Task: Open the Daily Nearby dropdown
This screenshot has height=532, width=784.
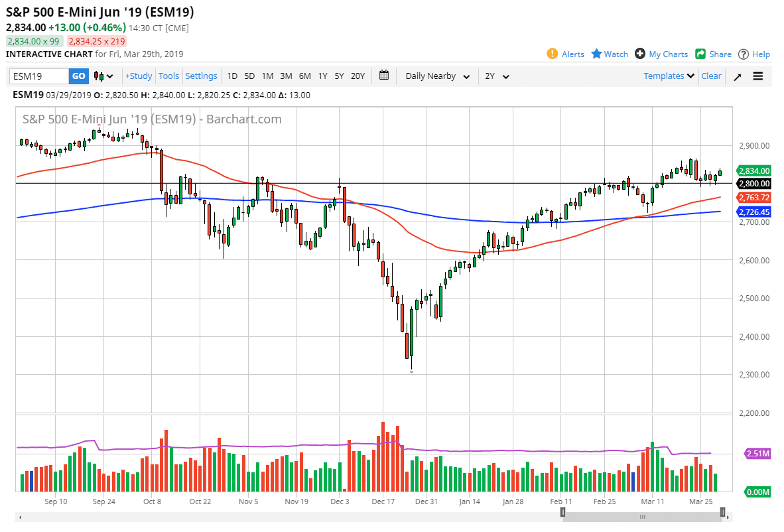Action: click(436, 76)
